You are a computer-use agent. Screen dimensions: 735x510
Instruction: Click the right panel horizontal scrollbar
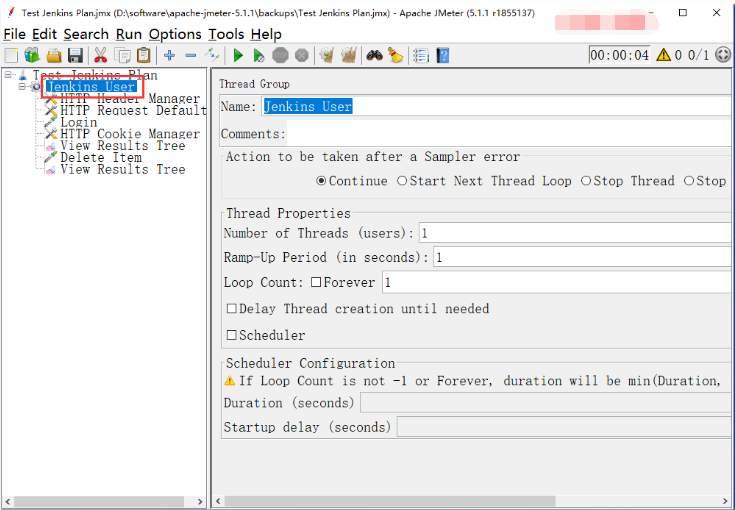(x=390, y=502)
